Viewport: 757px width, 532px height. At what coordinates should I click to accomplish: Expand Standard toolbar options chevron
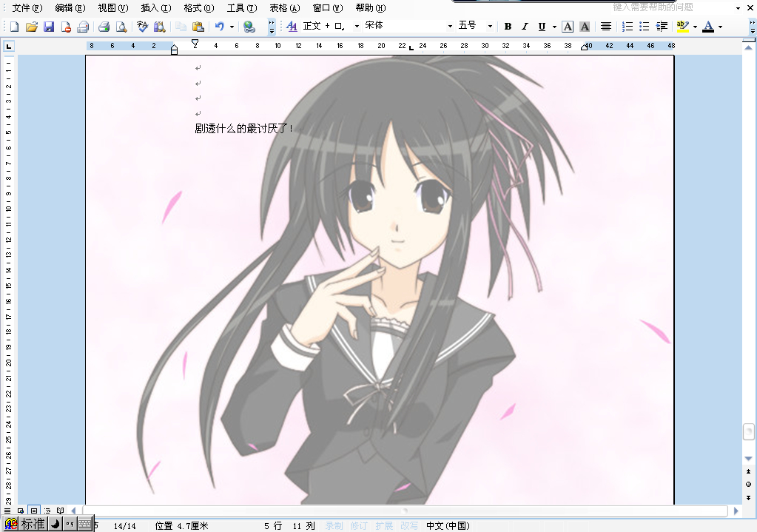272,27
